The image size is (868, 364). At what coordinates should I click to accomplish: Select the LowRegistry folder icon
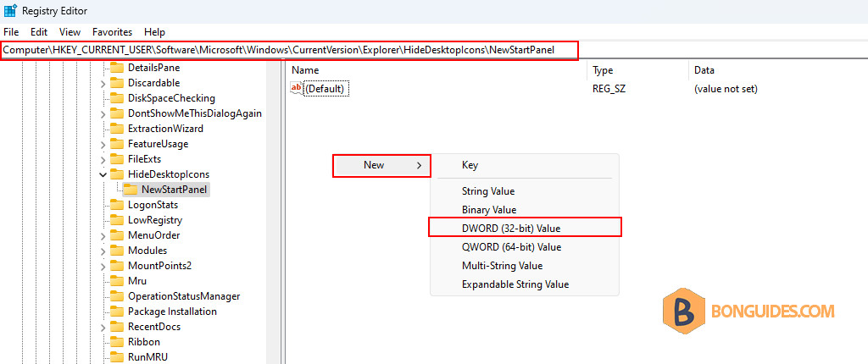117,219
